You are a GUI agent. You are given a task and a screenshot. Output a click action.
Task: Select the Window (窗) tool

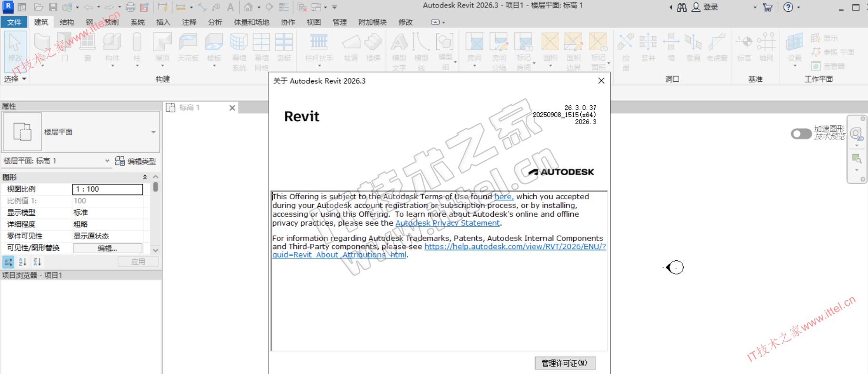87,48
